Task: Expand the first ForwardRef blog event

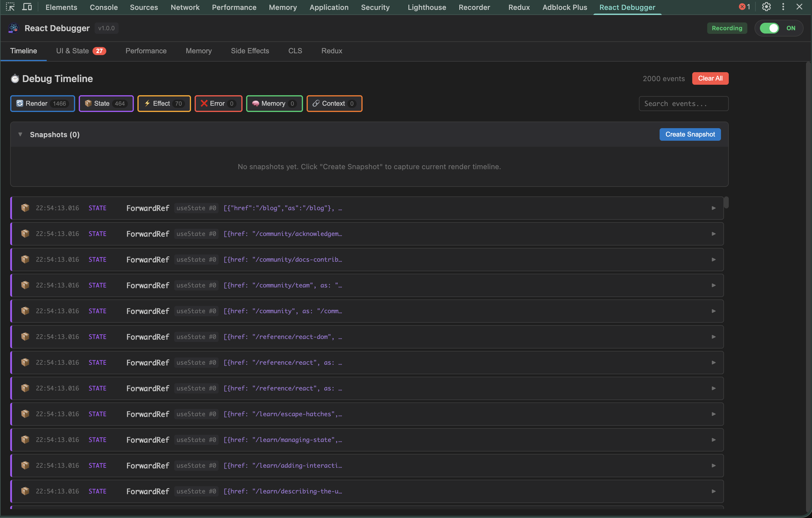Action: [x=713, y=208]
